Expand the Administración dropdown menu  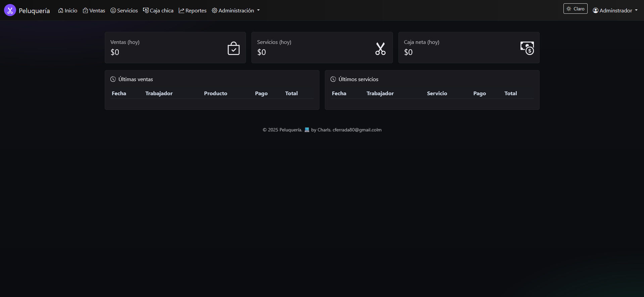(x=236, y=11)
